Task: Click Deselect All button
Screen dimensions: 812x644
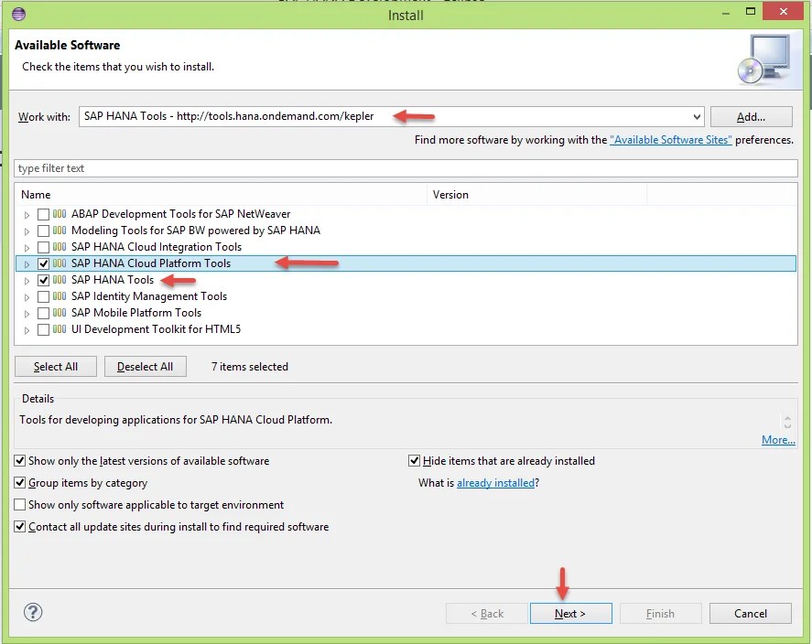Action: coord(145,367)
